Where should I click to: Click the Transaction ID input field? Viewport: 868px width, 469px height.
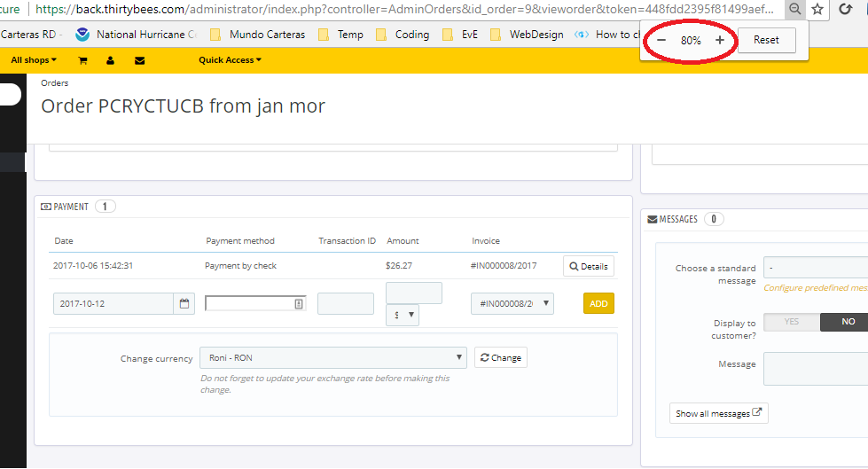[x=345, y=303]
